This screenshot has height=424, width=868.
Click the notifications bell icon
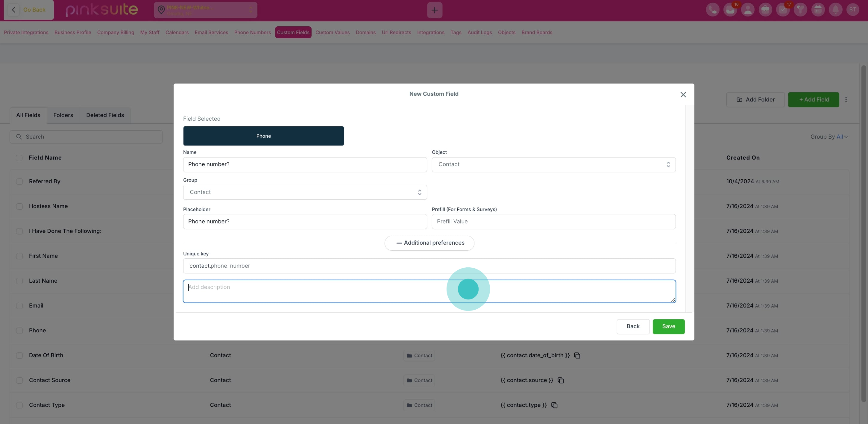coord(835,10)
